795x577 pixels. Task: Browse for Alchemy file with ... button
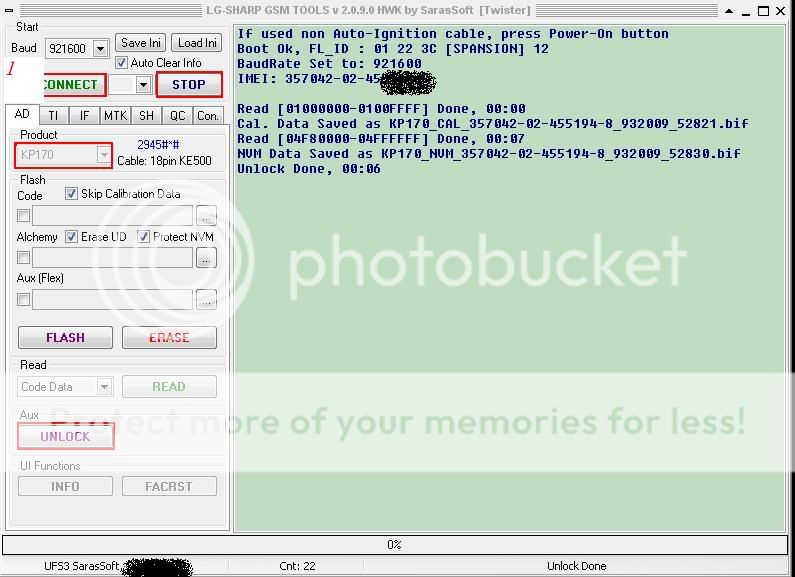[x=206, y=258]
